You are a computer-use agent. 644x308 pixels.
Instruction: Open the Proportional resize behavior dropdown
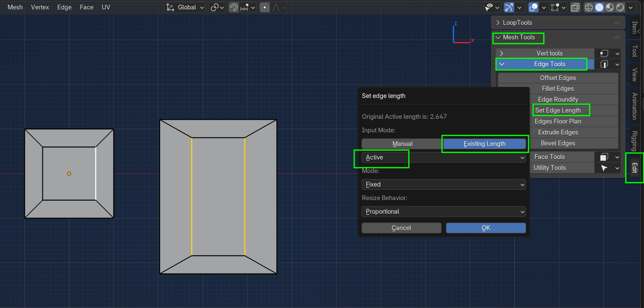click(444, 212)
